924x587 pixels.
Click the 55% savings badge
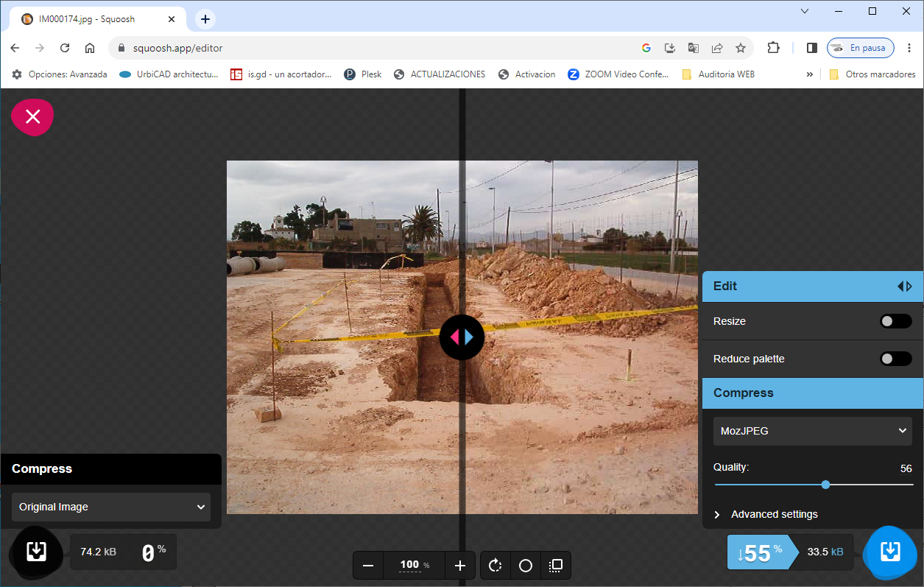(x=762, y=552)
